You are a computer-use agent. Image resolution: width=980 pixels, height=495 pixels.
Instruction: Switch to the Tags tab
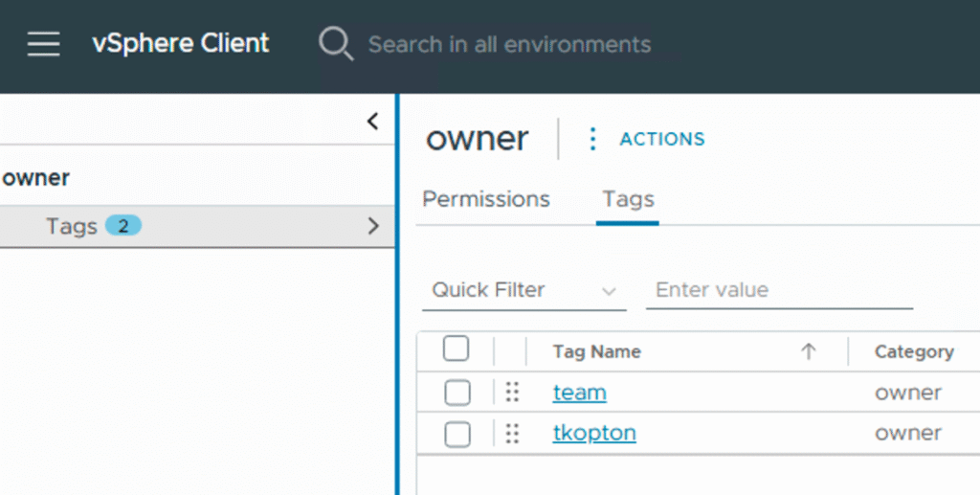(628, 199)
